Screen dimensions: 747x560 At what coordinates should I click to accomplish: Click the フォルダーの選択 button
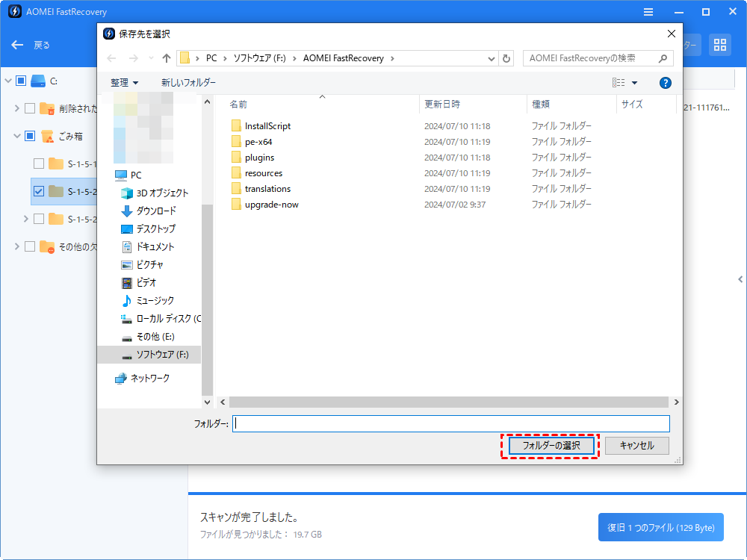coord(551,446)
